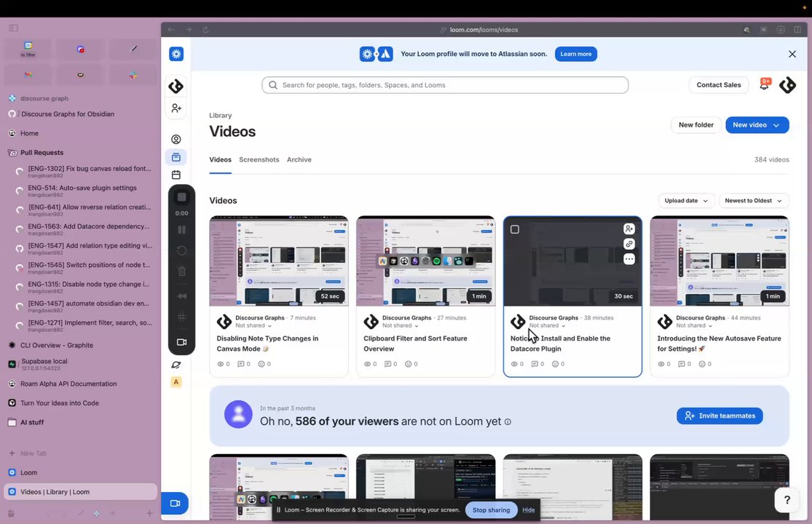This screenshot has width=812, height=524.
Task: Select the Library icon in Loom sidebar
Action: click(176, 157)
